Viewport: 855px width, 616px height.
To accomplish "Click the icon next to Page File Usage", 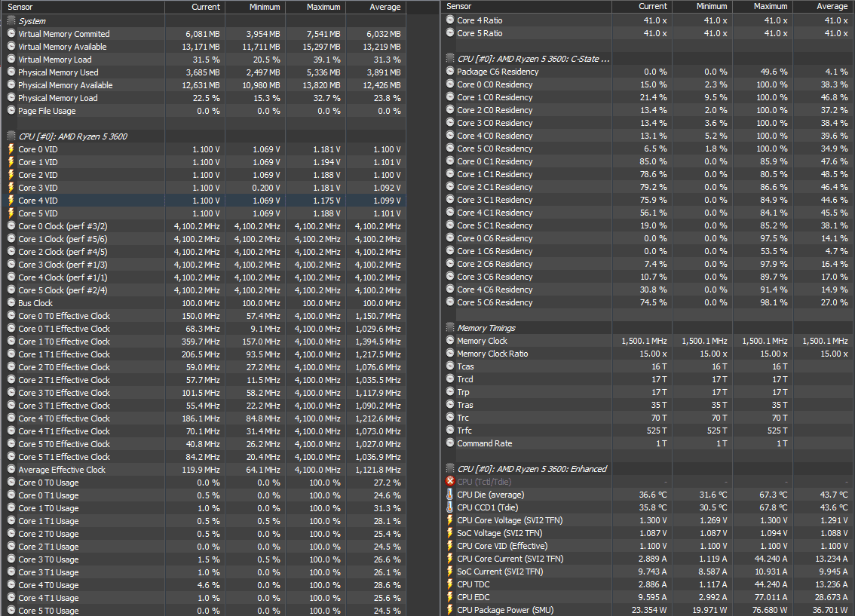I will [11, 110].
